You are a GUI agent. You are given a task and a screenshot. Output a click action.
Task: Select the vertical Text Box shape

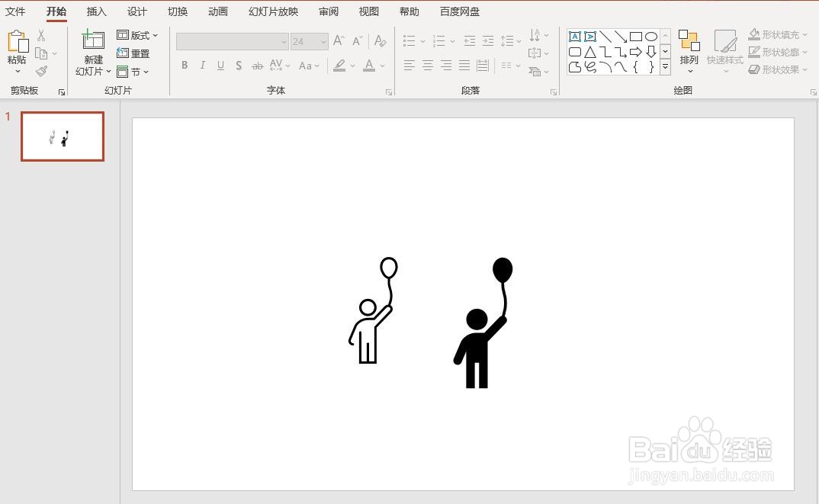coord(590,37)
